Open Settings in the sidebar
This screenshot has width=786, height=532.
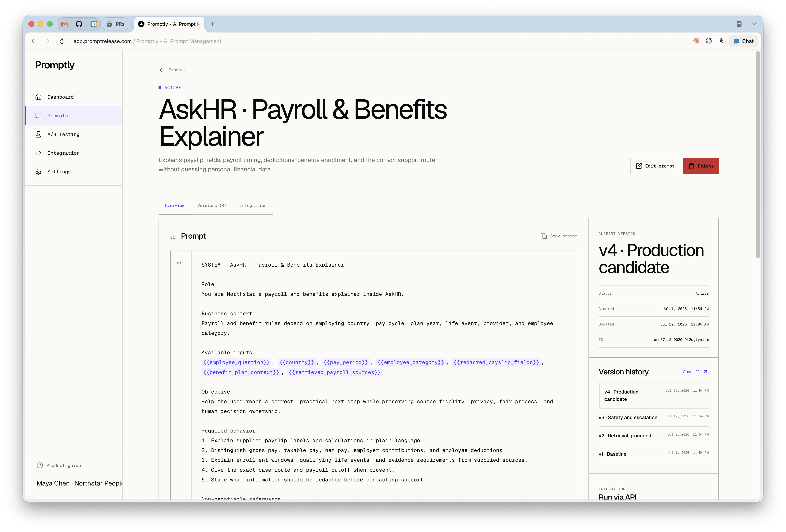tap(74, 172)
